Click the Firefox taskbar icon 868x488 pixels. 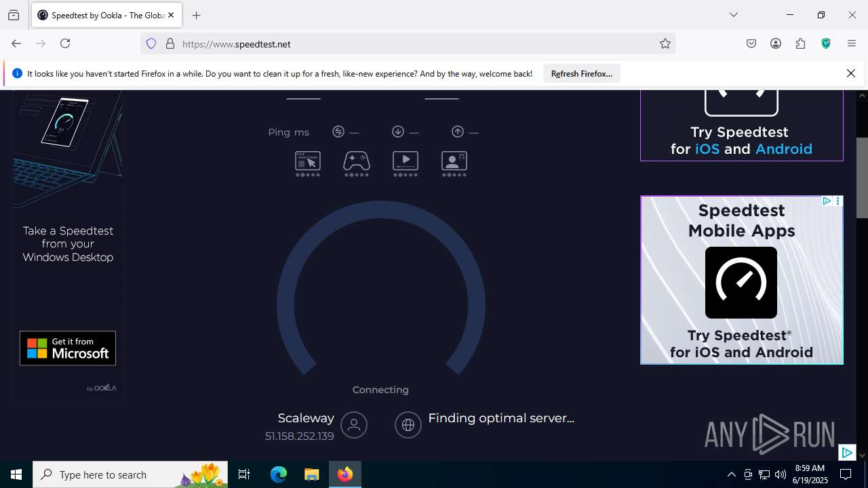pos(345,474)
